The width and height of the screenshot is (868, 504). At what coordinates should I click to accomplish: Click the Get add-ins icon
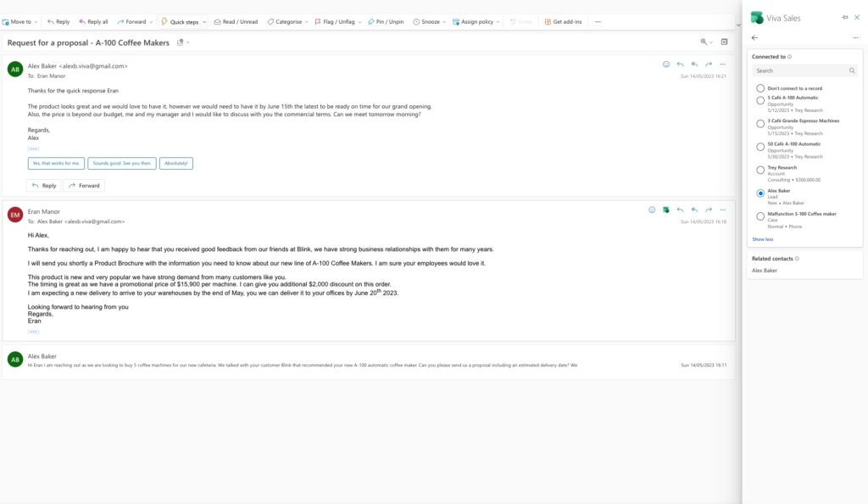[547, 21]
